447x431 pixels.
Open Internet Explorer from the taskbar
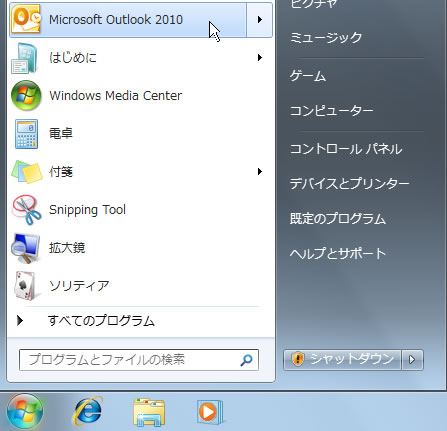coord(88,411)
